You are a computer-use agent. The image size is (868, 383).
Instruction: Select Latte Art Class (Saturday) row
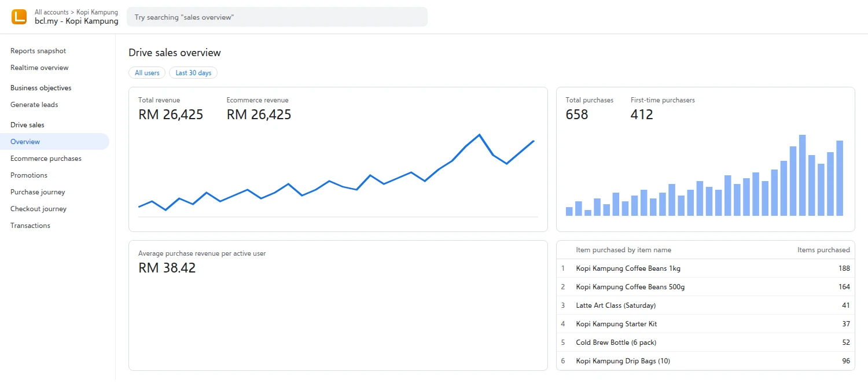coord(705,305)
